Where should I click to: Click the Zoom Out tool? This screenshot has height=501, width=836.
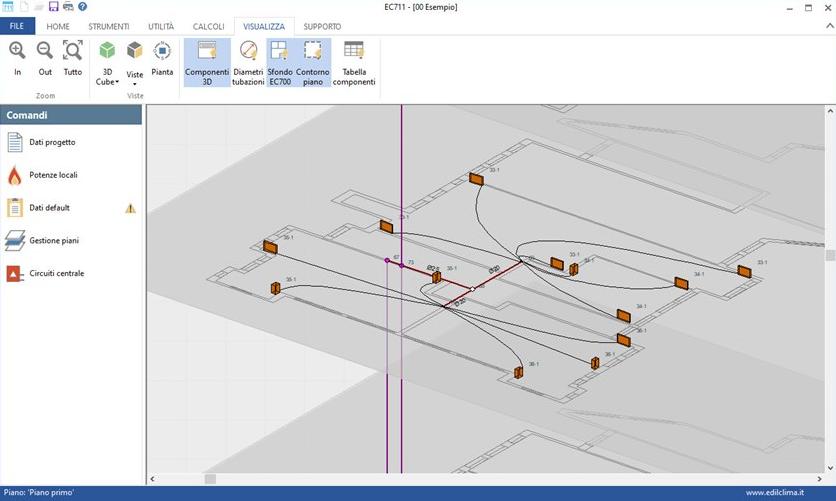tap(45, 58)
